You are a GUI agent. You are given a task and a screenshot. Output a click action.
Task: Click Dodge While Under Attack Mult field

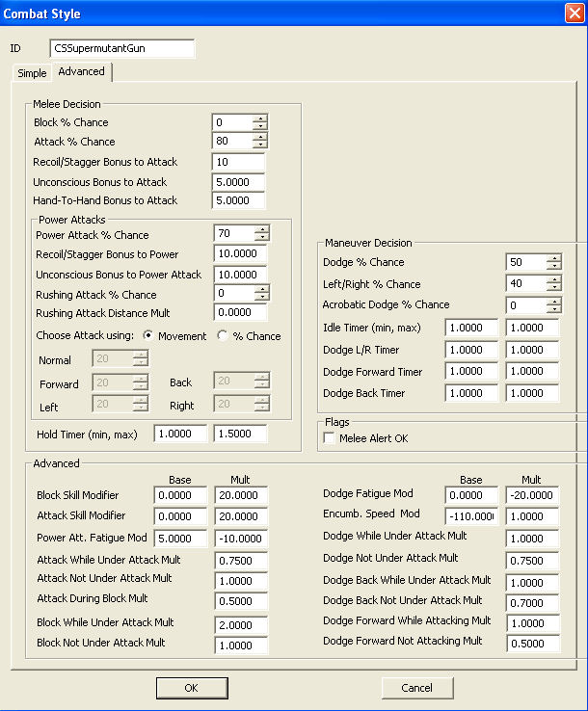[x=533, y=539]
